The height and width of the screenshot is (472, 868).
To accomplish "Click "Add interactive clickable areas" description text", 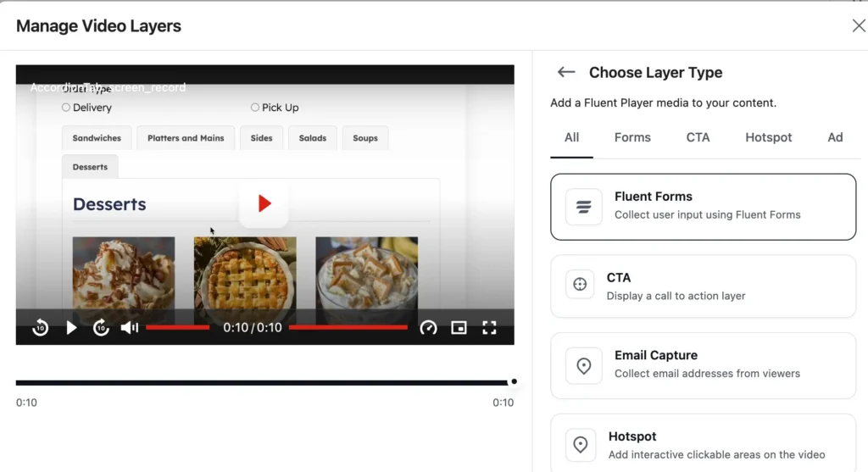I will pos(717,455).
